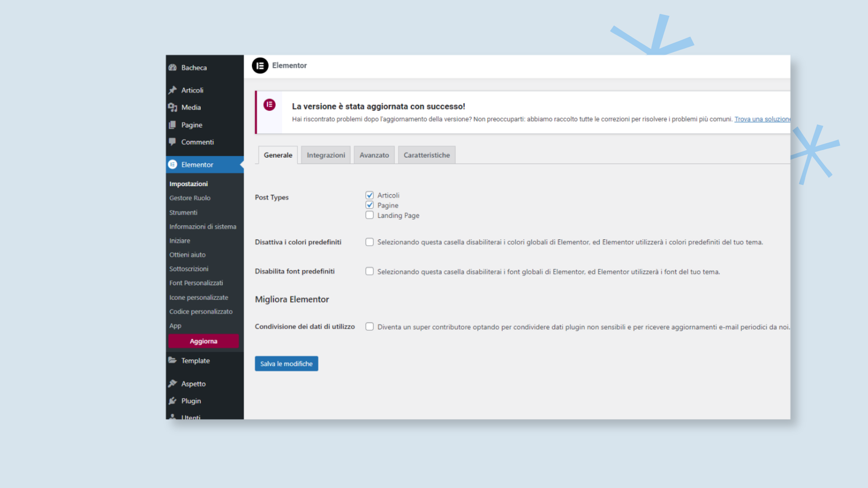Toggle the Landing Page checkbox on
868x488 pixels.
pyautogui.click(x=370, y=215)
